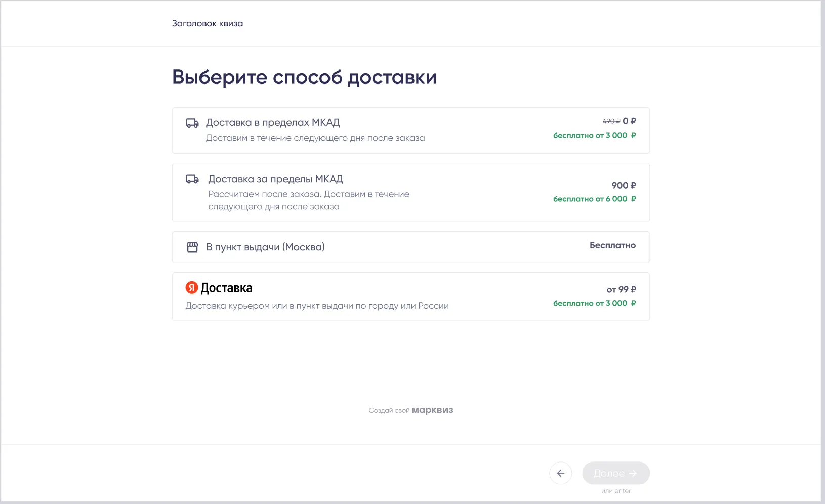Choose Яндекс Доставка courier option

(226, 288)
